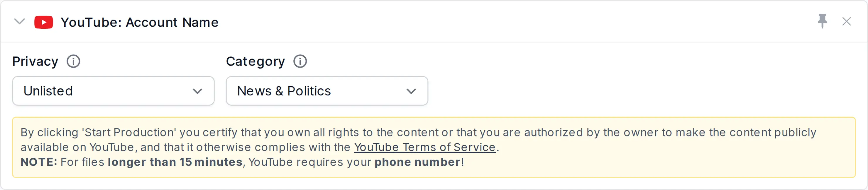Show info about the Privacy setting
Screen dimensions: 868x190
[73, 61]
